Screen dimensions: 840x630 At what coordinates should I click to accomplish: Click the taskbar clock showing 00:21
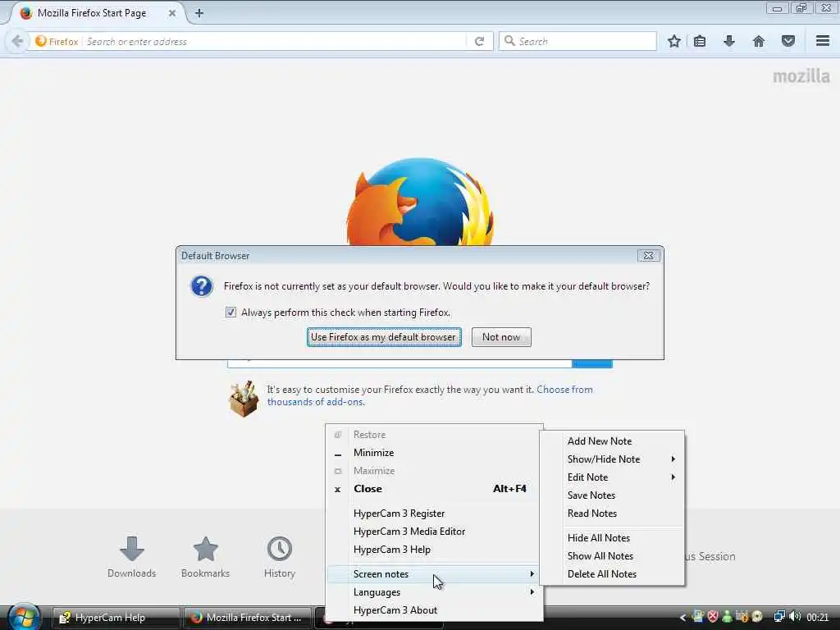(818, 618)
